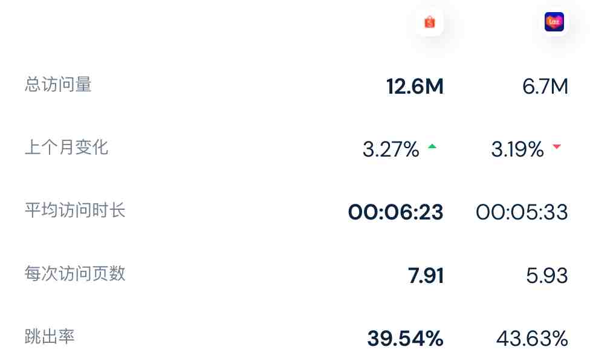Click the 3.27% monthly change value
Image resolution: width=590 pixels, height=364 pixels.
click(391, 149)
